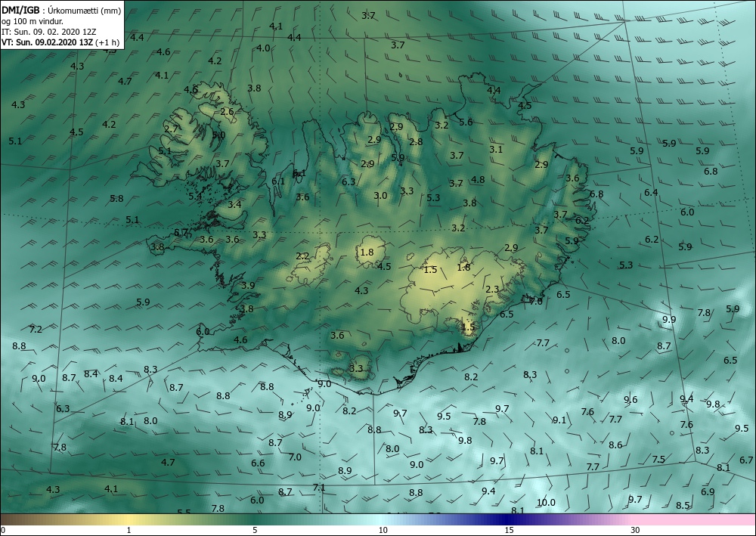Image resolution: width=756 pixels, height=536 pixels.
Task: Click the 7.2 value on the map
Action: tap(36, 329)
